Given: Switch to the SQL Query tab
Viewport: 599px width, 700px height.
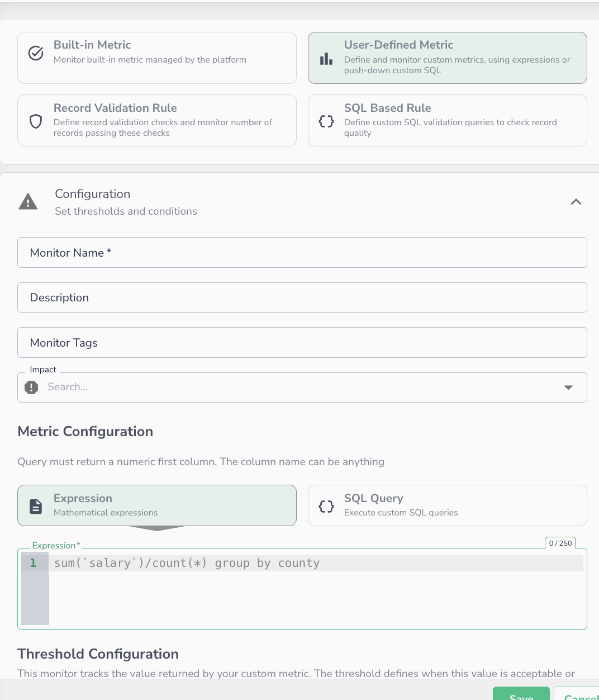Looking at the screenshot, I should point(448,505).
